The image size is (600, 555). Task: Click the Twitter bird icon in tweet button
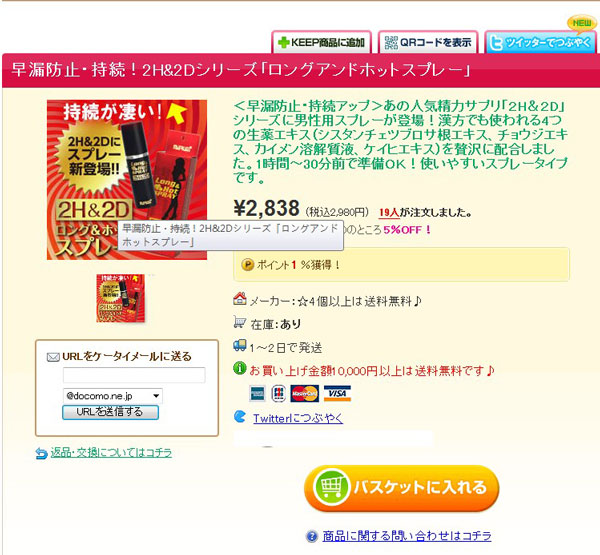[x=496, y=43]
